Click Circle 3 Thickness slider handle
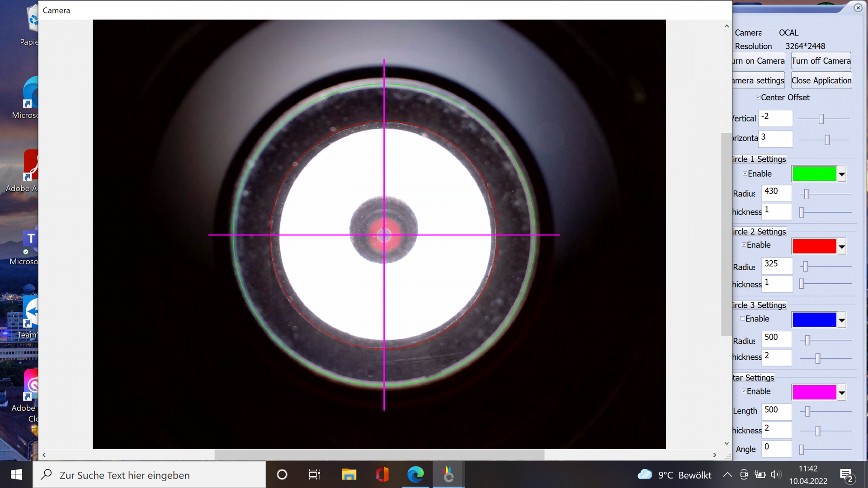 point(817,359)
